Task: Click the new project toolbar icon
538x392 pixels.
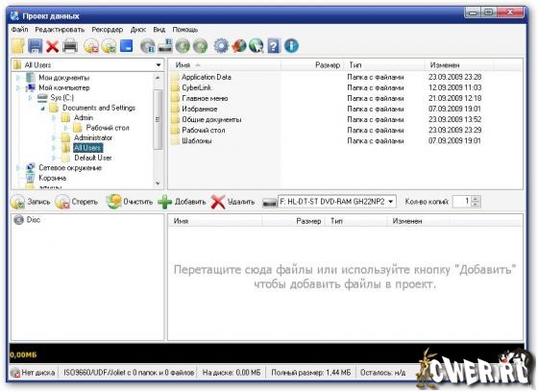Action: 18,46
